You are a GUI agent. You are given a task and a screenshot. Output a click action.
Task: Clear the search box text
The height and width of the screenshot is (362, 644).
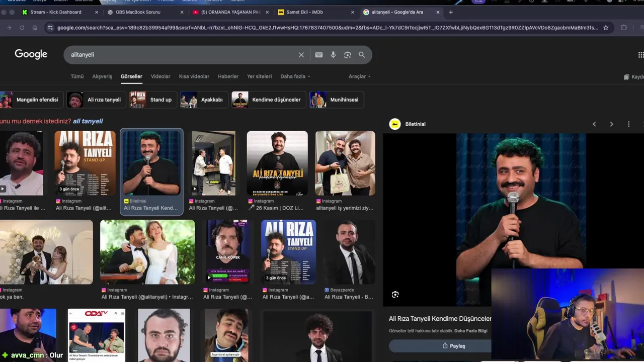[x=301, y=55]
